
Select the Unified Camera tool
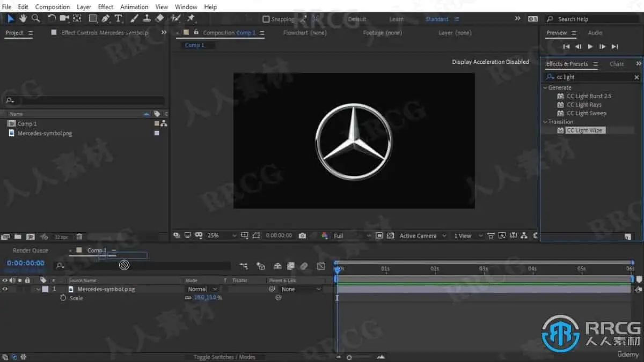pos(64,18)
